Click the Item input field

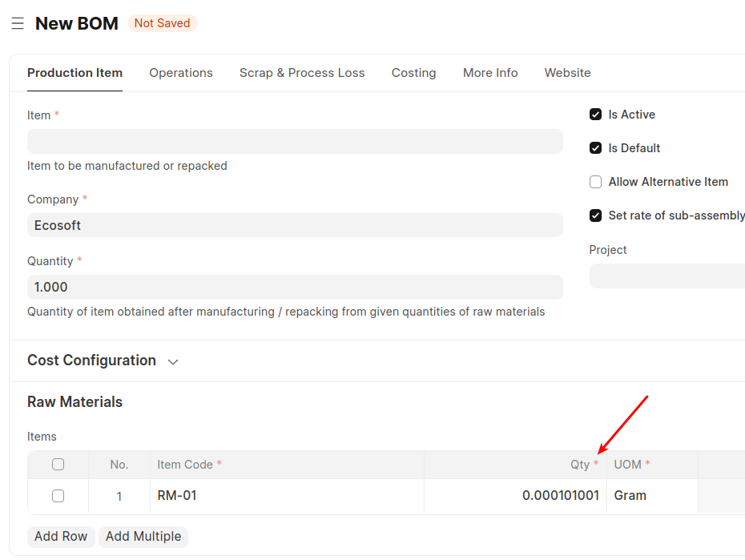(294, 141)
